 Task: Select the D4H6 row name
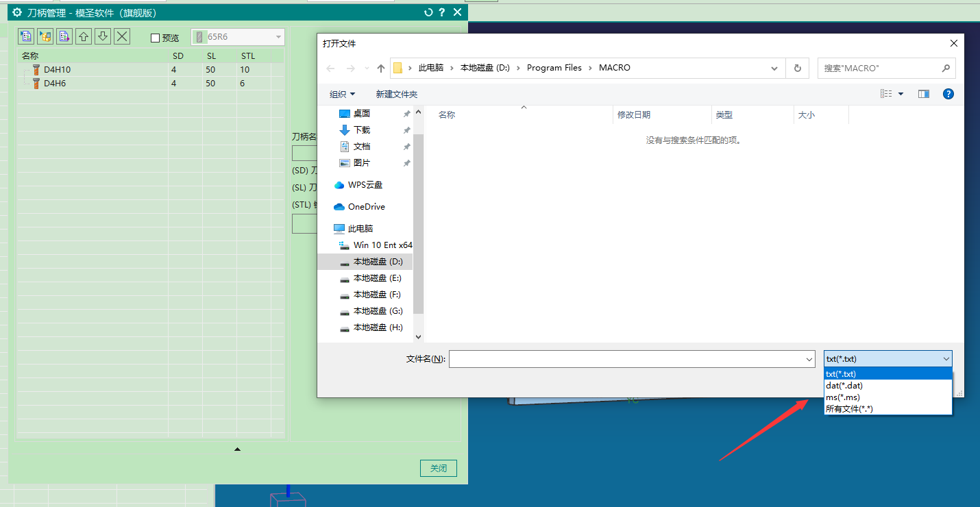[x=55, y=84]
